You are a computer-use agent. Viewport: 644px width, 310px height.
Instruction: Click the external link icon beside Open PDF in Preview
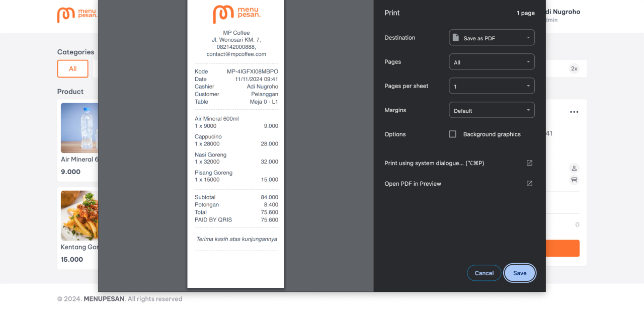(529, 183)
